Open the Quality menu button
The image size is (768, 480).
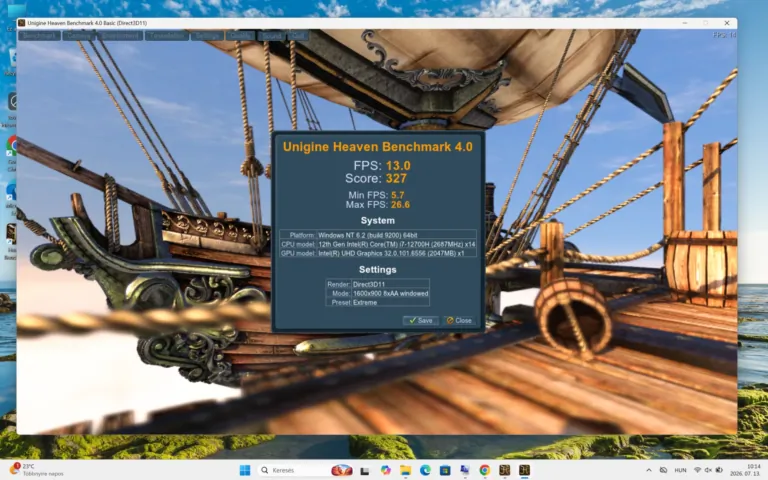pos(240,36)
